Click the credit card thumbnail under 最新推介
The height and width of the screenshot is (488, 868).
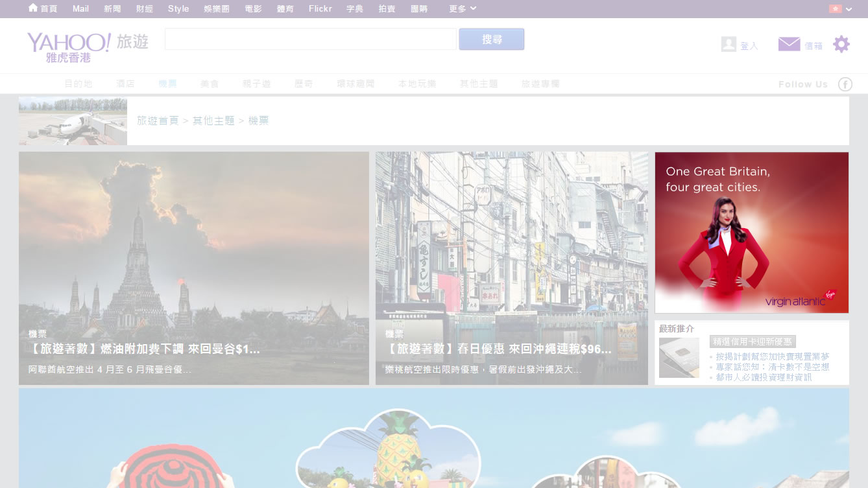click(679, 358)
